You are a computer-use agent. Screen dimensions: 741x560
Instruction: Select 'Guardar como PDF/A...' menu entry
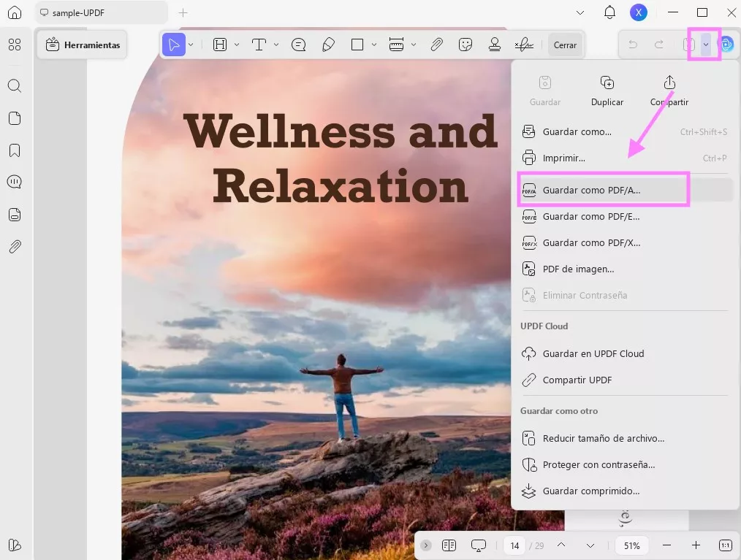[x=591, y=190]
